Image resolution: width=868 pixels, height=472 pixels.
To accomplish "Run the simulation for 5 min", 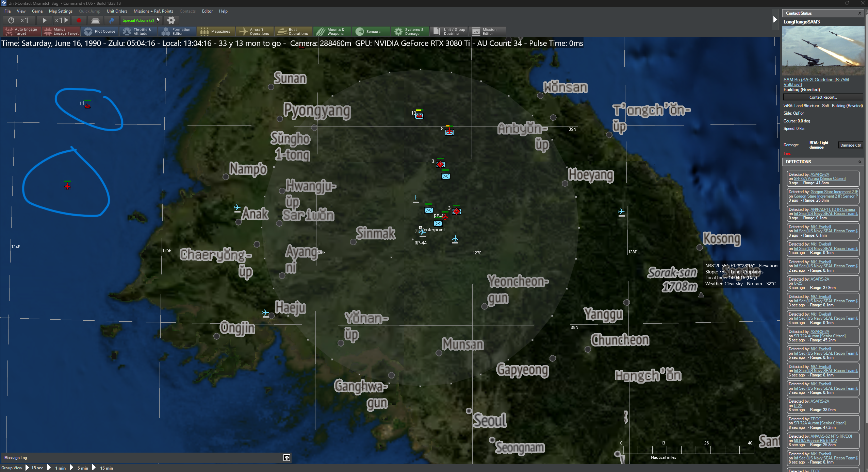I will coord(79,468).
